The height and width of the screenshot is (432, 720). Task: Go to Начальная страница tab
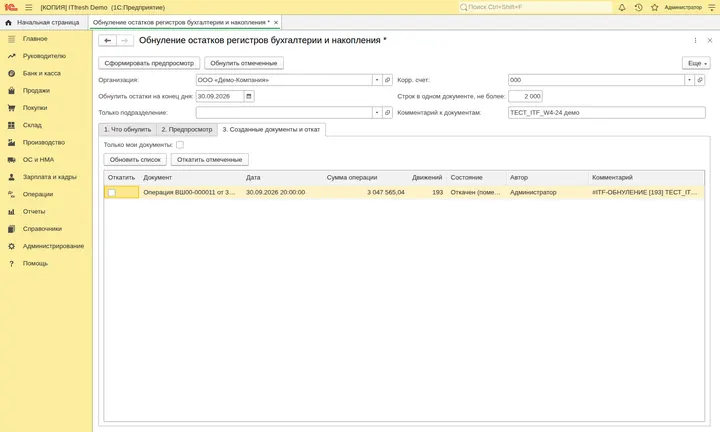43,22
